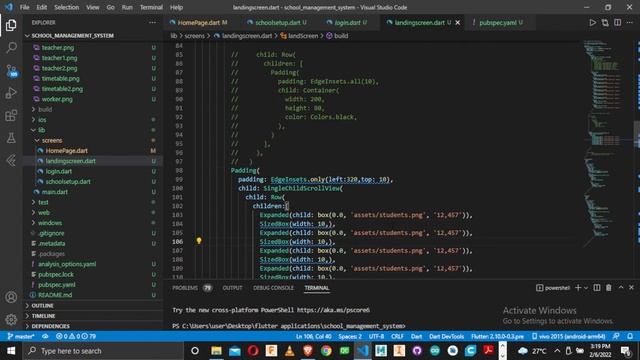Viewport: 640px width, 360px height.
Task: Click Split Editor icon in editor toolbar
Action: (x=618, y=23)
